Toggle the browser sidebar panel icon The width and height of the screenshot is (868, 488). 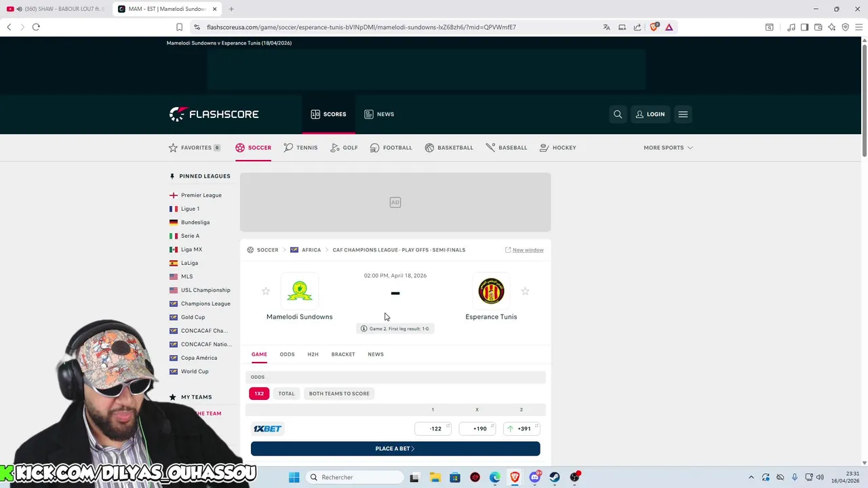click(804, 27)
